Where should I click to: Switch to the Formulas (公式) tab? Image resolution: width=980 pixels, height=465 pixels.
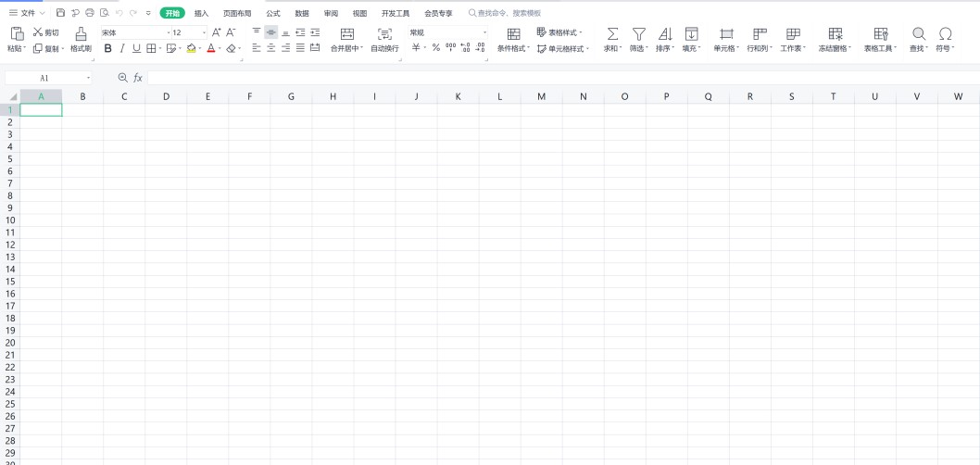coord(273,12)
